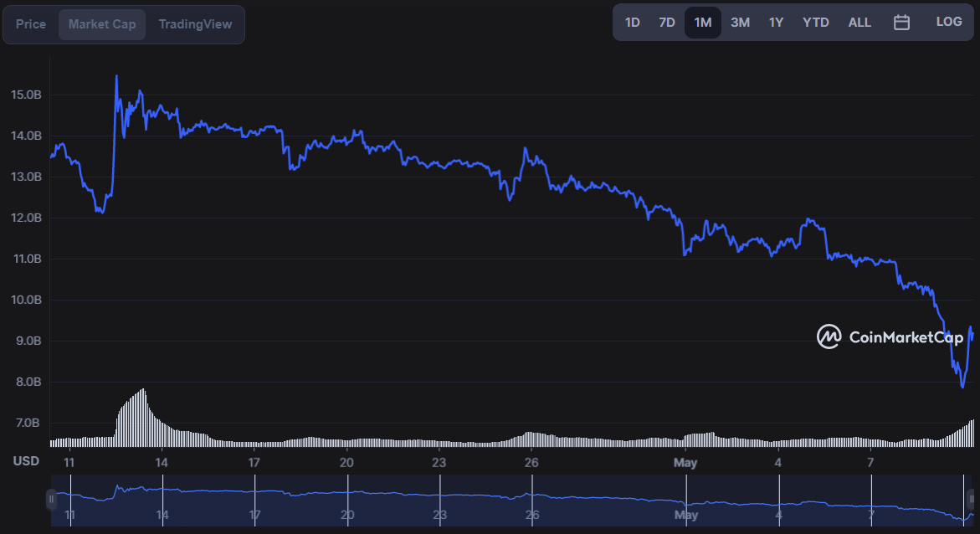Click the 10.0B axis label
The image size is (980, 534).
(26, 300)
